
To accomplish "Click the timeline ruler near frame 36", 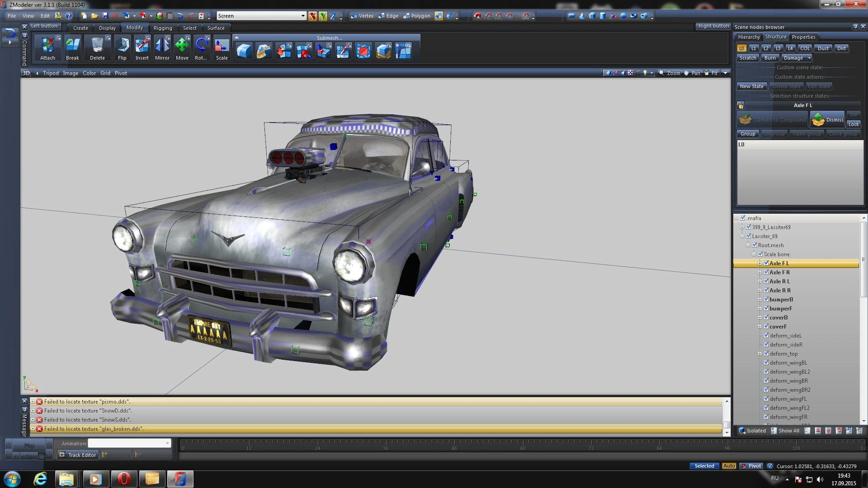I will (386, 449).
